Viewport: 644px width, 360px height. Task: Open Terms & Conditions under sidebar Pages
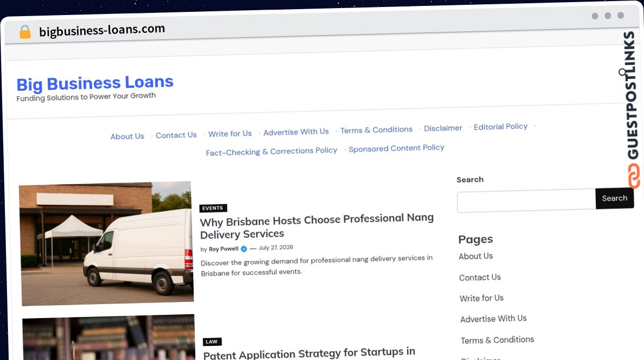pyautogui.click(x=497, y=340)
